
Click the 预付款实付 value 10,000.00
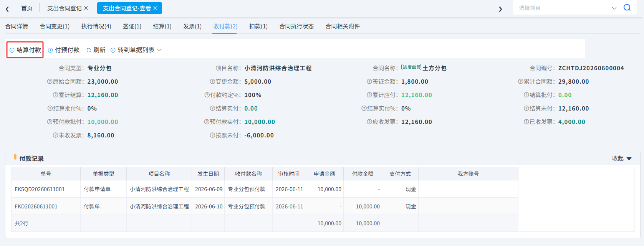(260, 122)
